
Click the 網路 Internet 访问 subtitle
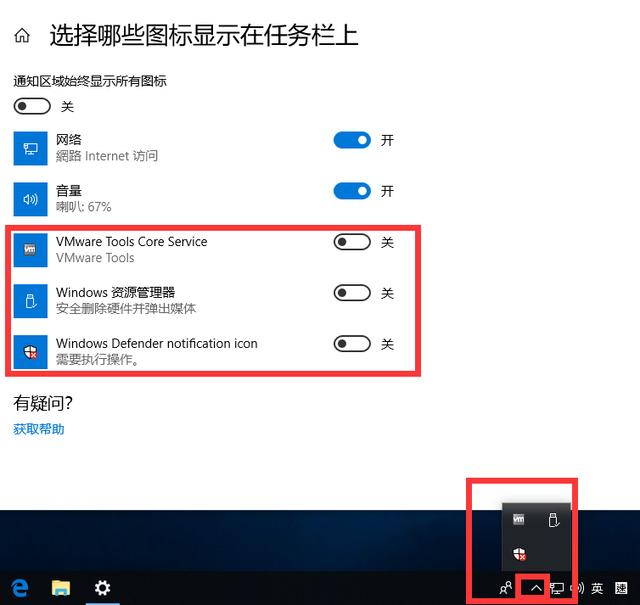coord(107,156)
